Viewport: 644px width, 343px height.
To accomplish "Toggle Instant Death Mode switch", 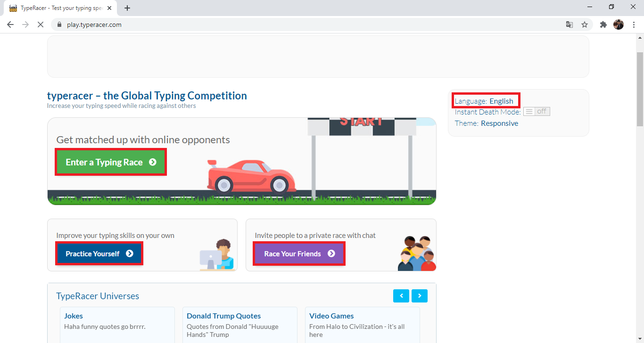I will 537,112.
